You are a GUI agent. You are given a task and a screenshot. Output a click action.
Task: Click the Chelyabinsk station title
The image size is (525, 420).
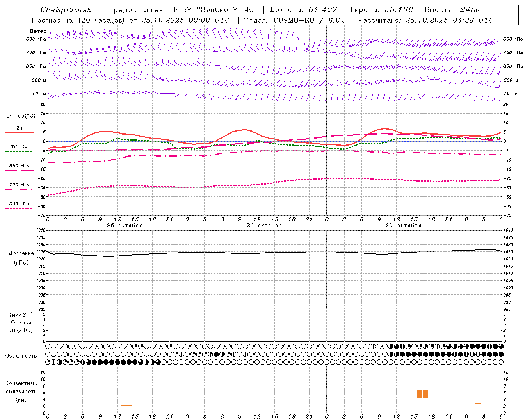pos(66,10)
